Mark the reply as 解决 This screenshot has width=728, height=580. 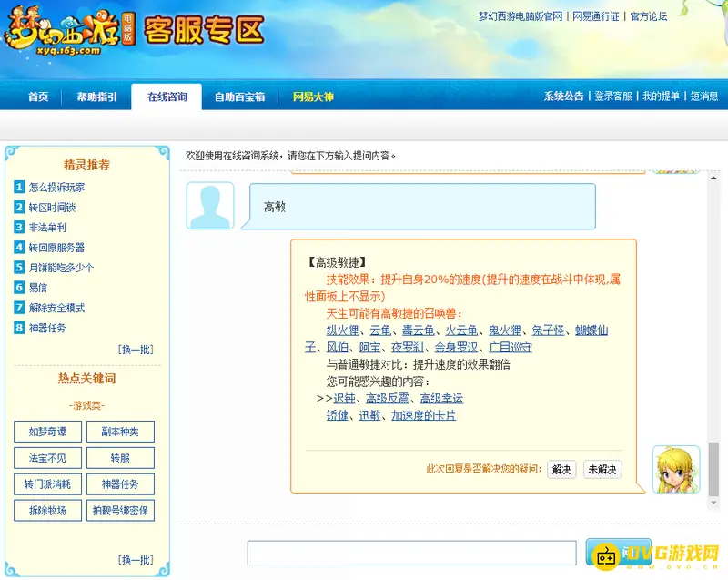coord(561,469)
